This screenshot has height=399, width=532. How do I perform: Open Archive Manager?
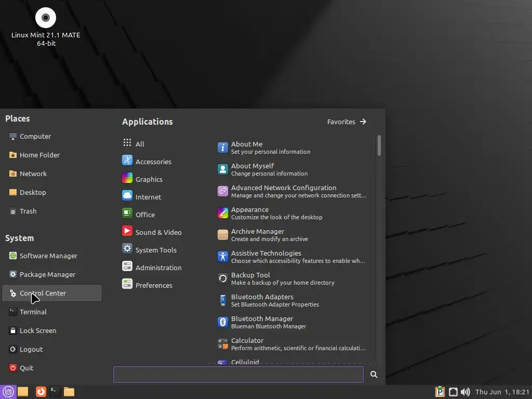[x=292, y=235]
